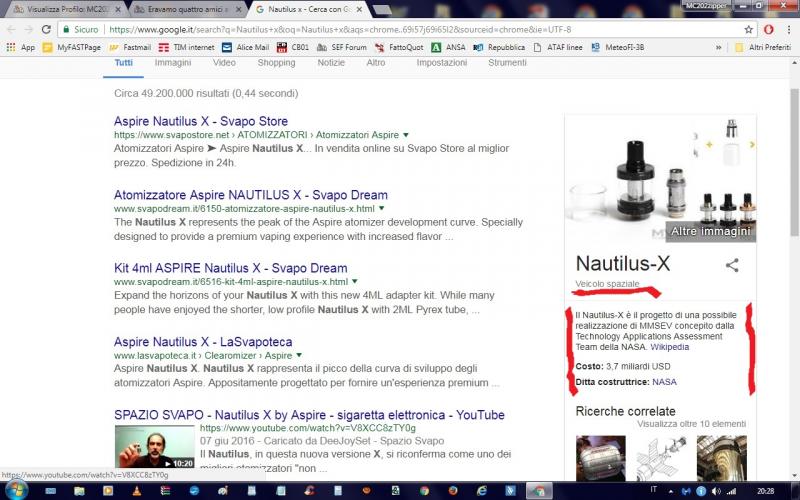
Task: Open the FattoQuot bookmark
Action: tap(399, 47)
